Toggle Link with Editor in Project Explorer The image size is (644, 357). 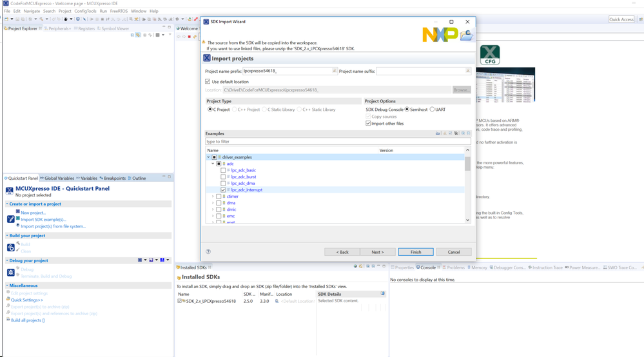139,35
